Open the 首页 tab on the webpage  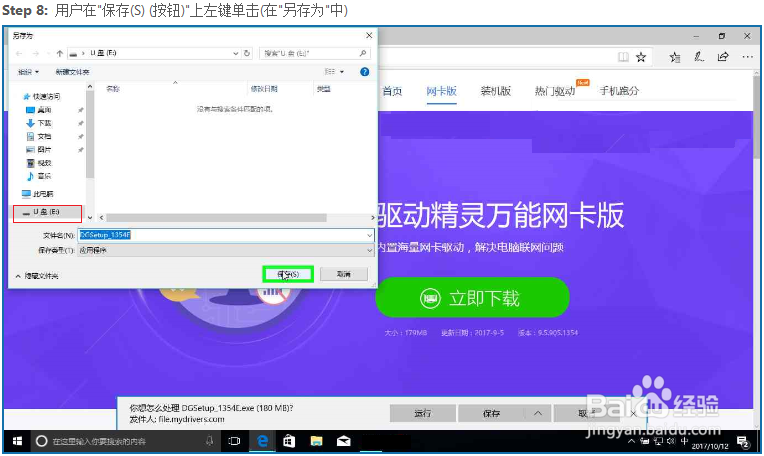pyautogui.click(x=392, y=91)
